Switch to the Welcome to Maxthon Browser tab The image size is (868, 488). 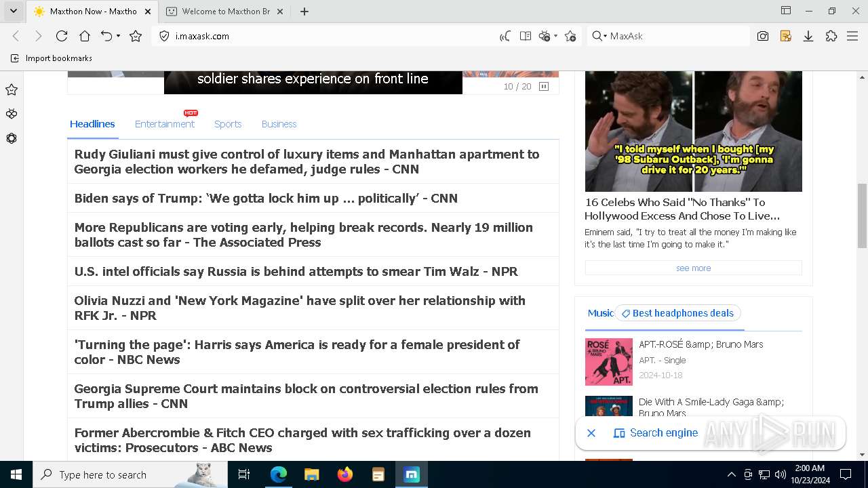click(226, 11)
